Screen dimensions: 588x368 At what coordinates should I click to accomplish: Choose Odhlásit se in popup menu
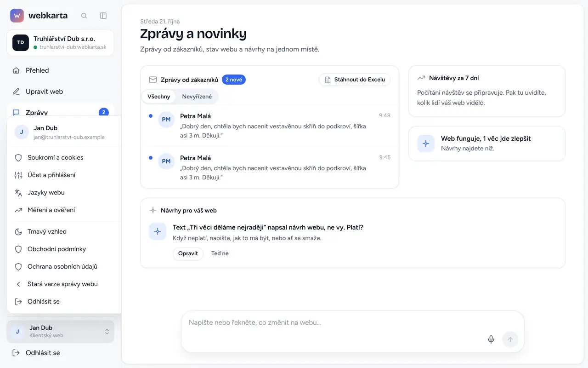[x=64, y=301]
